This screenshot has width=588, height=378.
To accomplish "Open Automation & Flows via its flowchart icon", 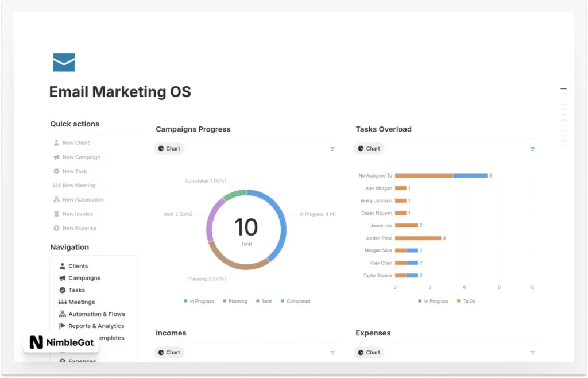I will pos(61,314).
